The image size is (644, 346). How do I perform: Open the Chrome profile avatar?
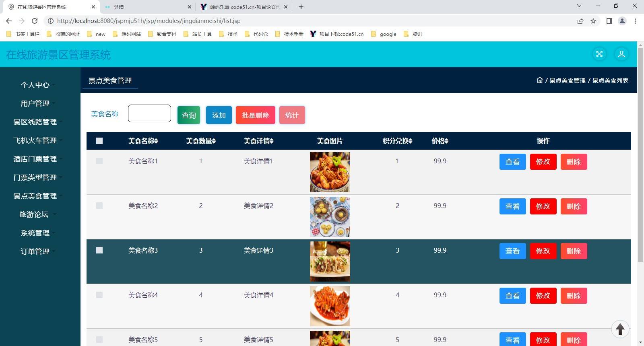(x=622, y=21)
